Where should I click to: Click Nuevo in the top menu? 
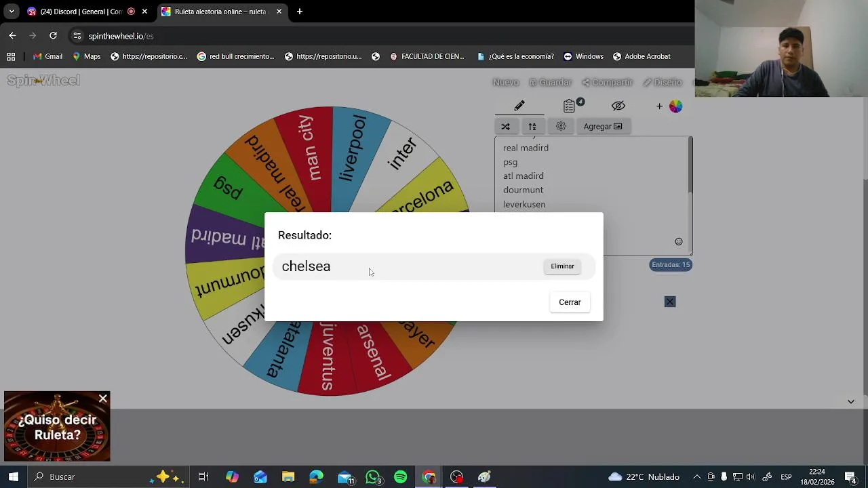pos(506,82)
